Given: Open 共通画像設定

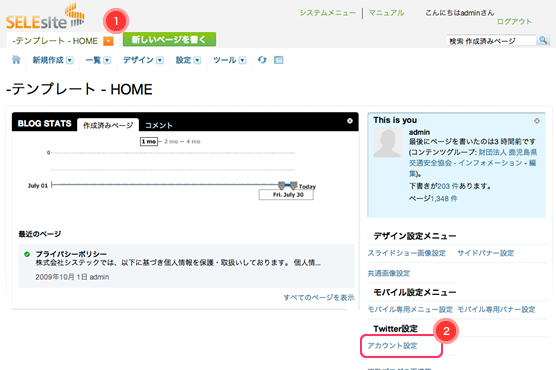Looking at the screenshot, I should (x=389, y=274).
